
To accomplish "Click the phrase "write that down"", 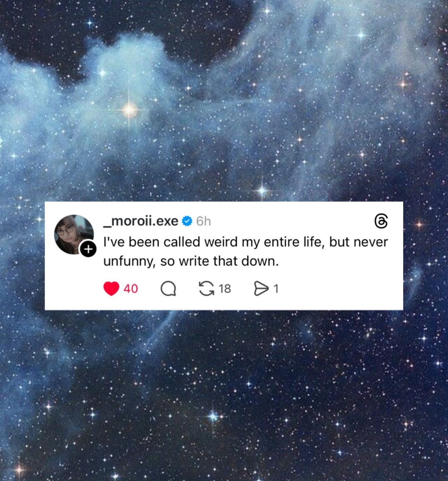I will pyautogui.click(x=229, y=261).
